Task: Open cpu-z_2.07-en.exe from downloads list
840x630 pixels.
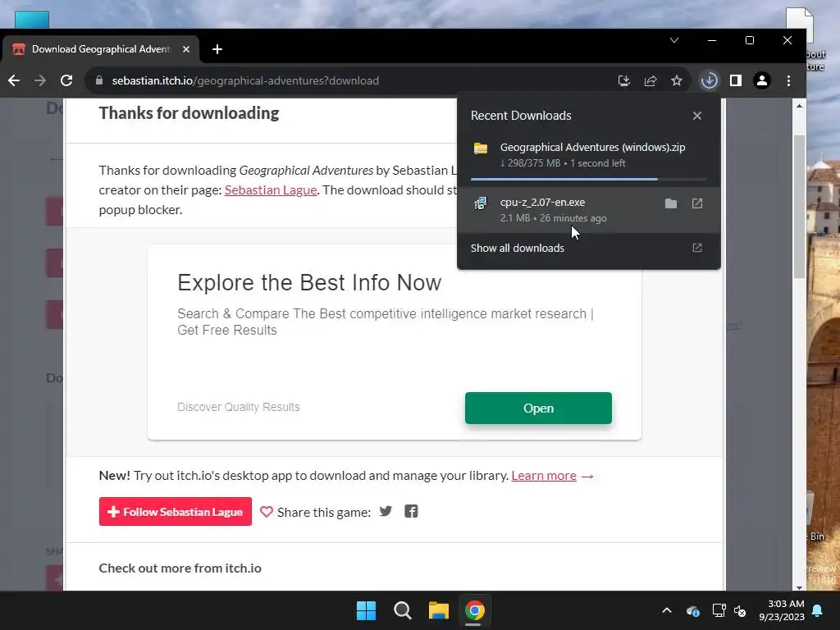Action: [697, 203]
